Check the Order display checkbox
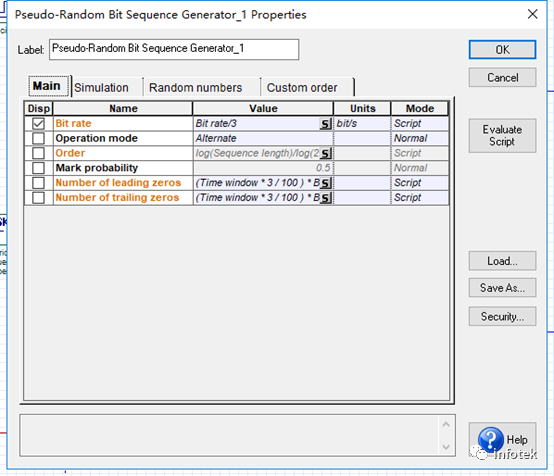This screenshot has height=476, width=554. pyautogui.click(x=38, y=153)
